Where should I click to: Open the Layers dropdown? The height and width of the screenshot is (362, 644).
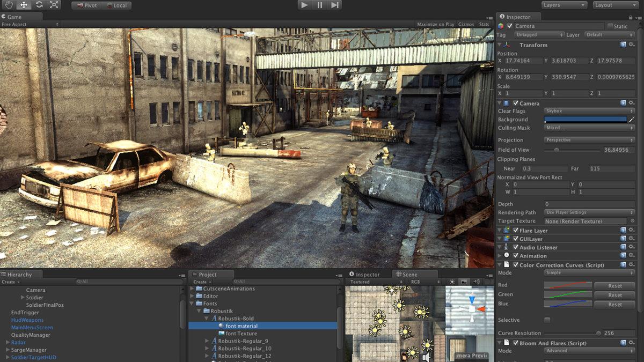564,5
